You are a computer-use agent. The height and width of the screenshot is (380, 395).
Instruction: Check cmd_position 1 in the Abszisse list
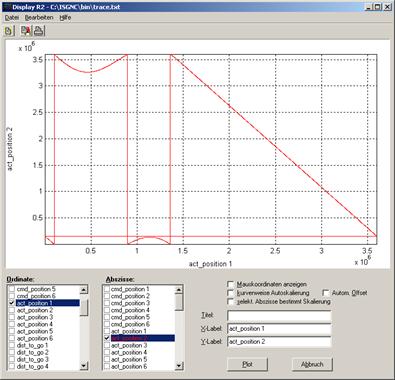click(107, 289)
